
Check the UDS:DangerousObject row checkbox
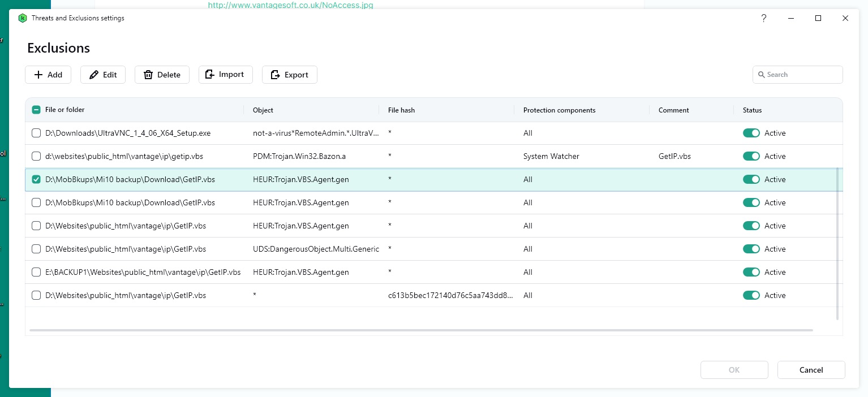pos(36,249)
